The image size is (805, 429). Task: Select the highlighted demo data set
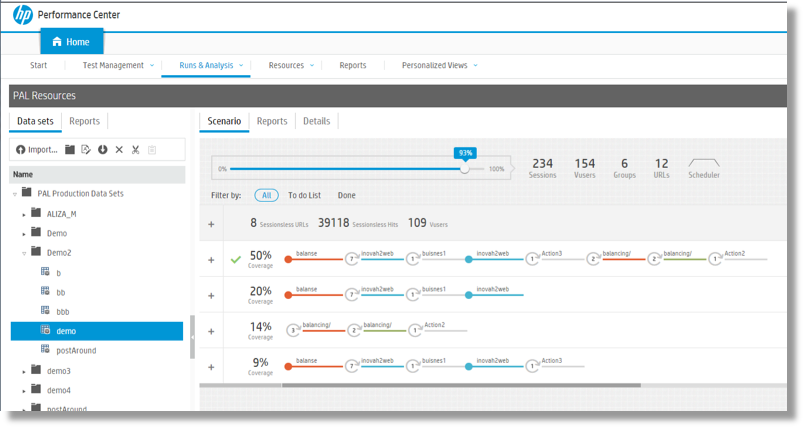tap(97, 331)
